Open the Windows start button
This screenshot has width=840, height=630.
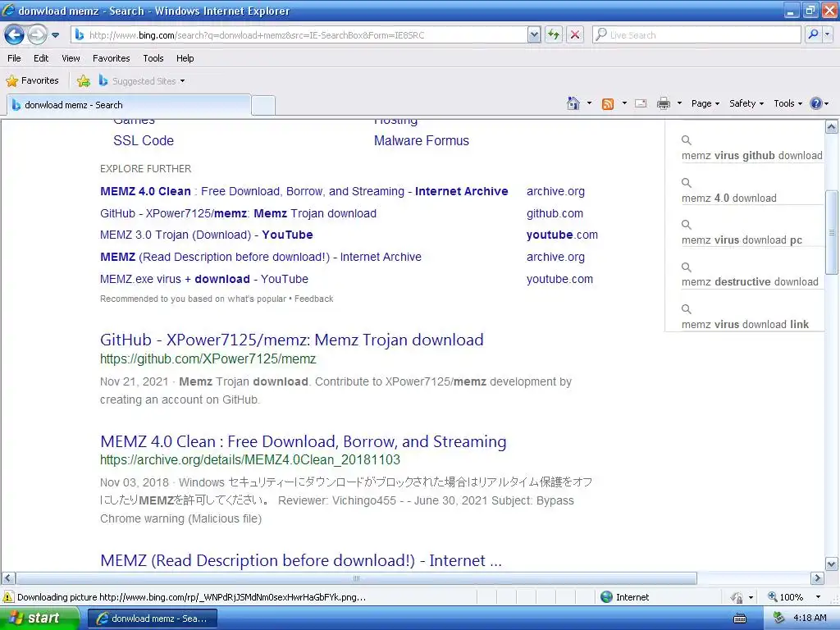(x=39, y=619)
